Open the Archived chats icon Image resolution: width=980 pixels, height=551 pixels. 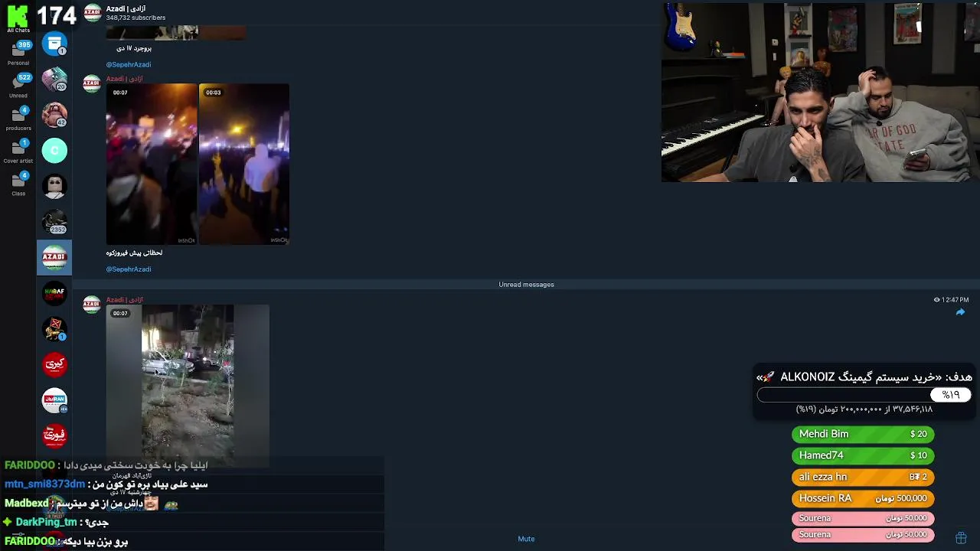tap(54, 44)
